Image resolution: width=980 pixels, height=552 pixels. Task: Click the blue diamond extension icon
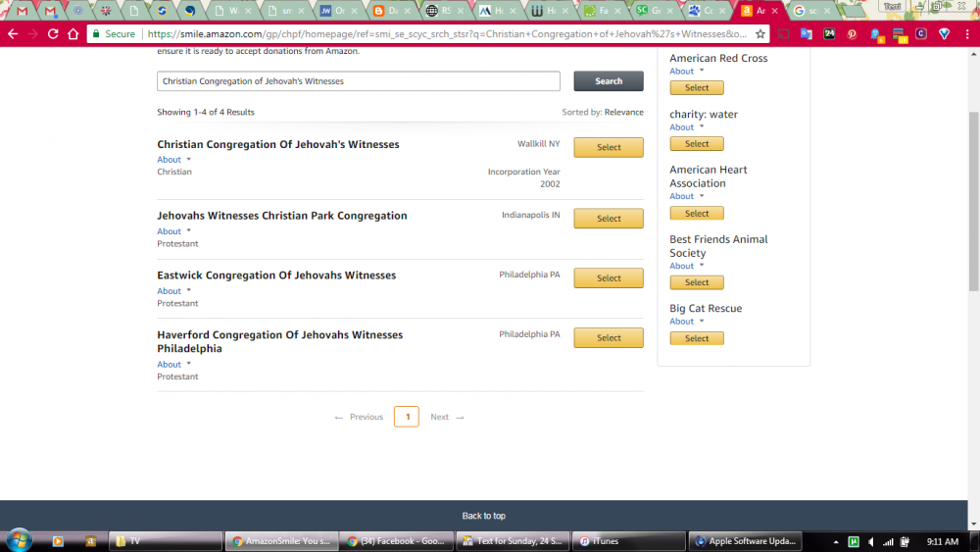[944, 33]
